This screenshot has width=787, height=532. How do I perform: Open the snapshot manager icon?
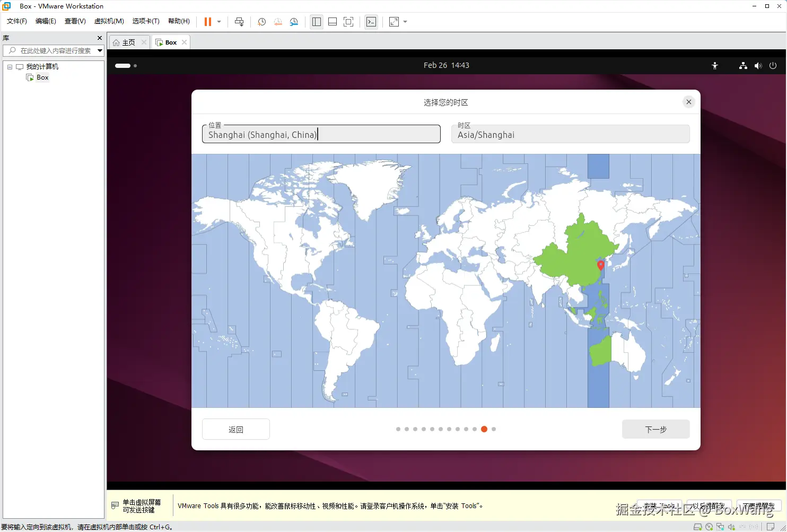[294, 22]
